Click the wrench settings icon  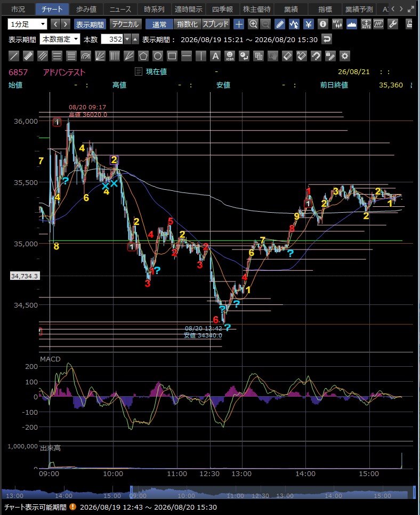(x=393, y=25)
